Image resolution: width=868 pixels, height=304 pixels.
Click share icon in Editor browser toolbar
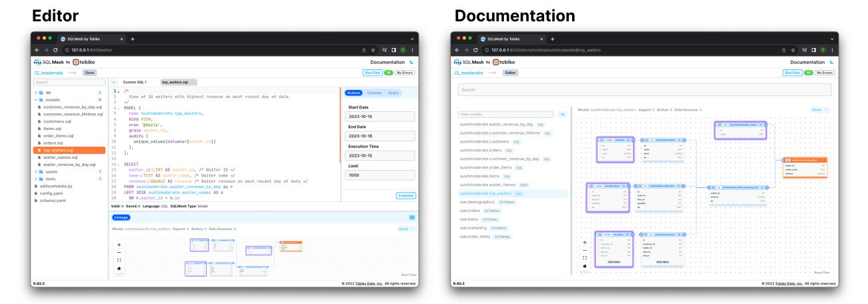[363, 49]
